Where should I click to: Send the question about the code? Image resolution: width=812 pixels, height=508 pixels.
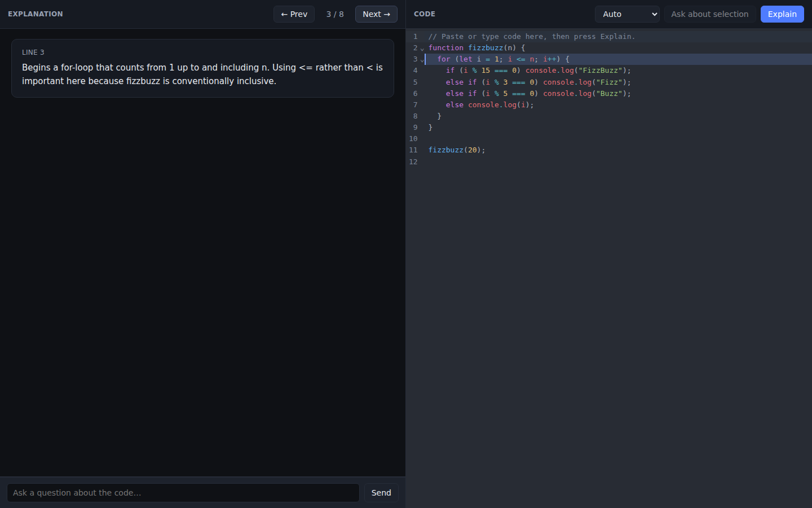(381, 493)
